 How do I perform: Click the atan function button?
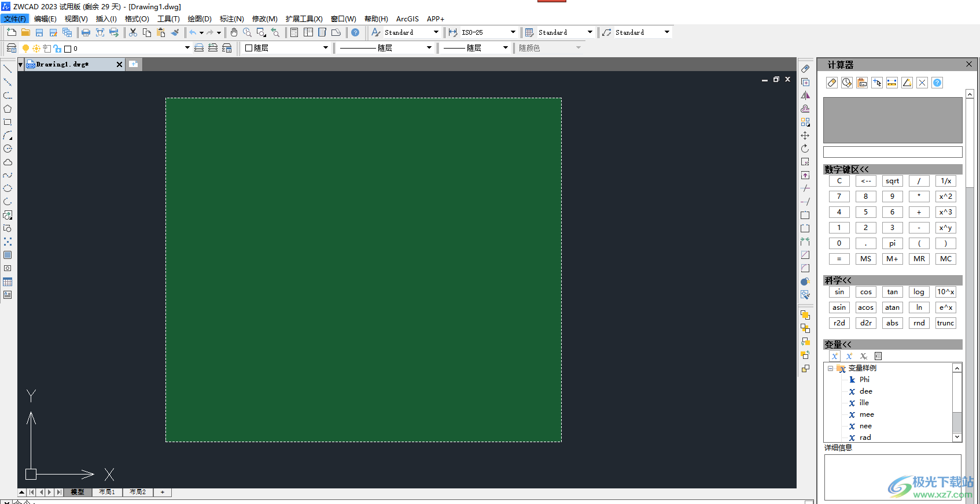(893, 307)
